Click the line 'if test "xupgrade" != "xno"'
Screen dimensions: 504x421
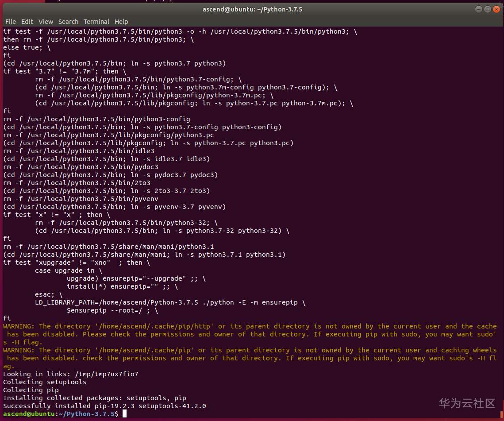pyautogui.click(x=77, y=263)
